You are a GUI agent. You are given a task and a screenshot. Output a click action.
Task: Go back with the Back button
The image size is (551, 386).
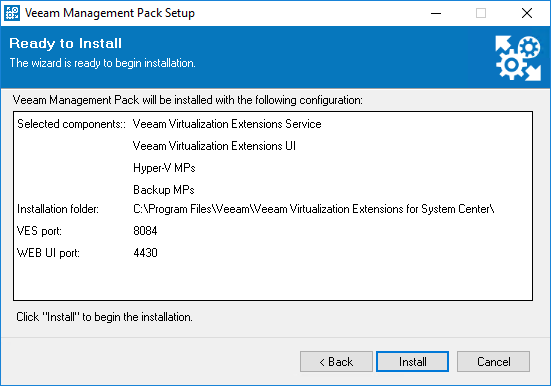point(336,361)
